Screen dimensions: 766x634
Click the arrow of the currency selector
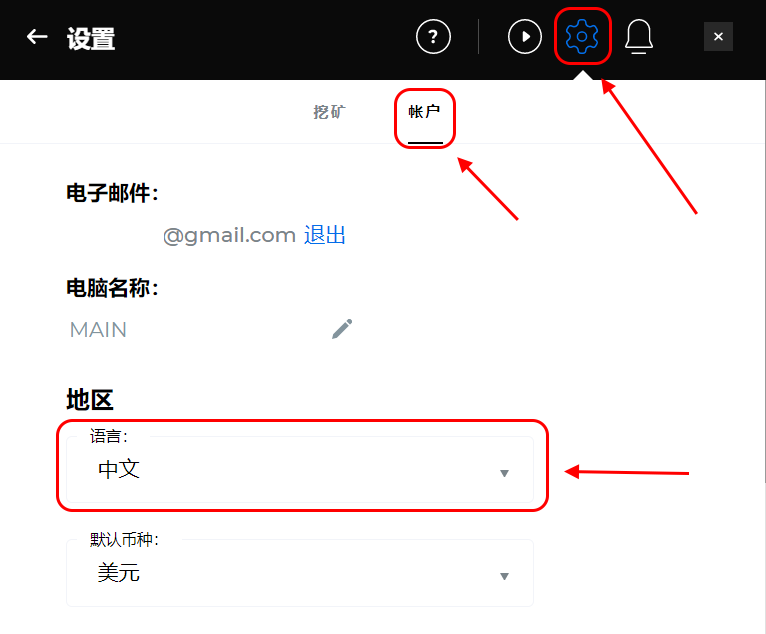505,576
